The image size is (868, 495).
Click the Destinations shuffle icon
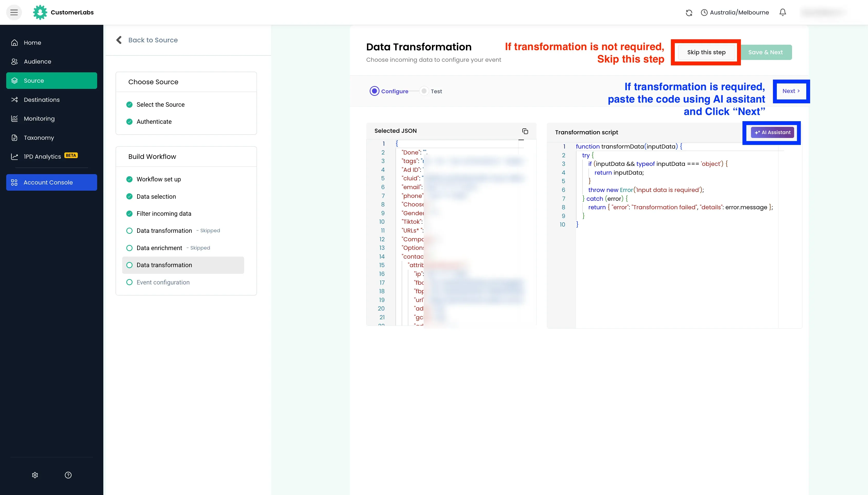[14, 100]
